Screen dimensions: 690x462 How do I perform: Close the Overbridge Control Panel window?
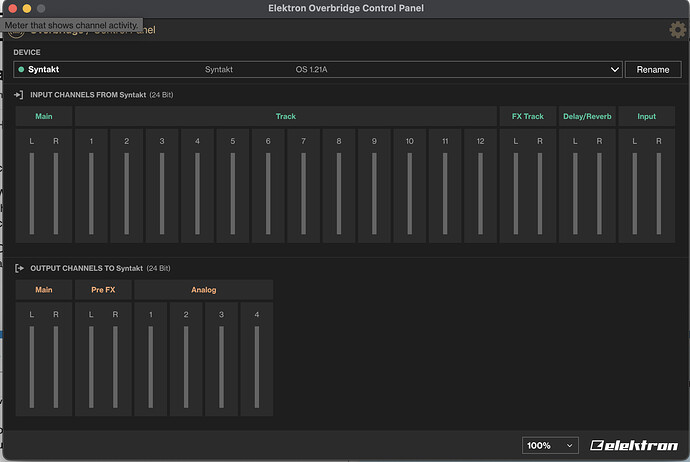pos(13,8)
